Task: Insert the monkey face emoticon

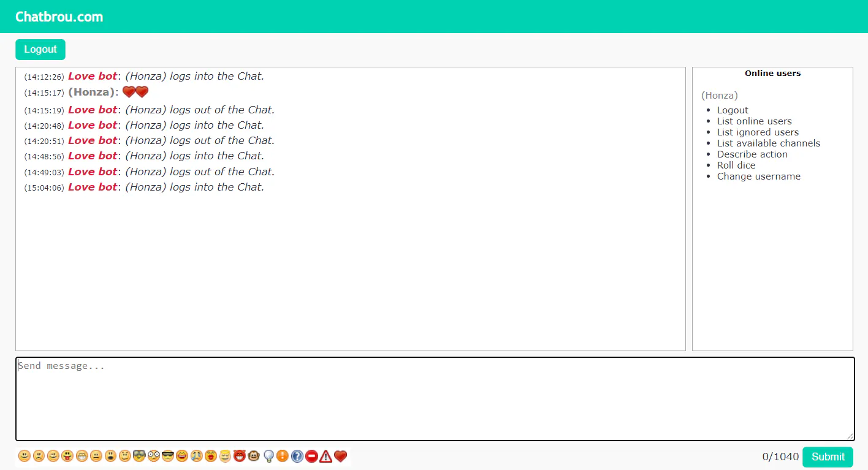Action: 254,456
